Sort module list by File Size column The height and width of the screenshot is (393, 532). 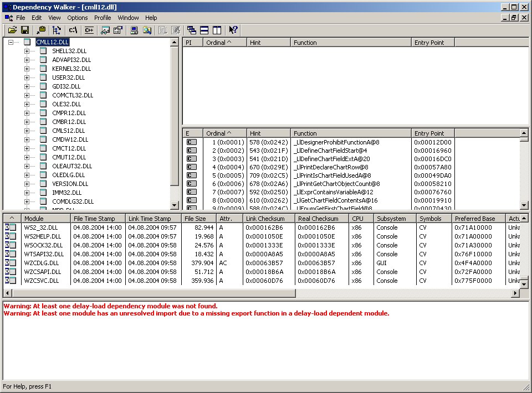click(x=199, y=219)
